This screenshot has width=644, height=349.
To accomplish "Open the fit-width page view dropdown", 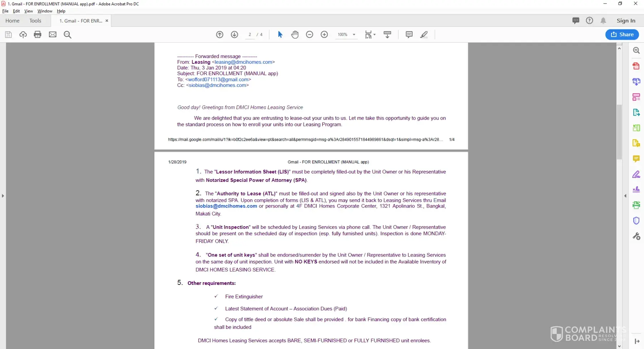I will tap(370, 34).
